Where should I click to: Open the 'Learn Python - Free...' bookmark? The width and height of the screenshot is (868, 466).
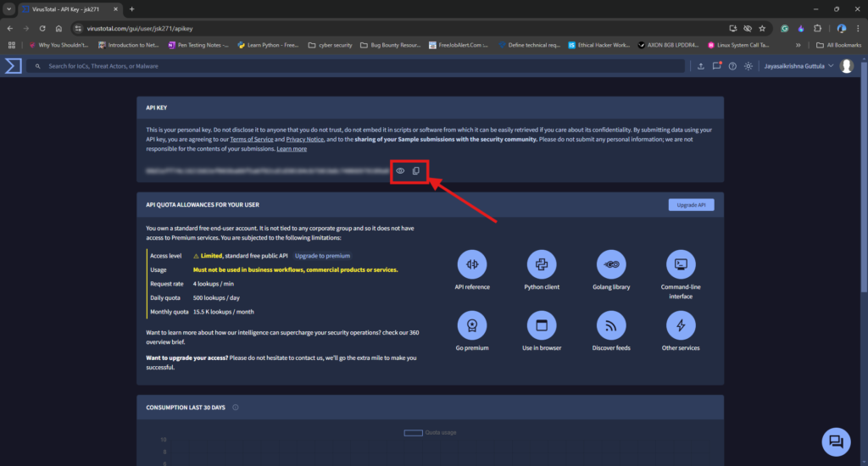point(268,46)
